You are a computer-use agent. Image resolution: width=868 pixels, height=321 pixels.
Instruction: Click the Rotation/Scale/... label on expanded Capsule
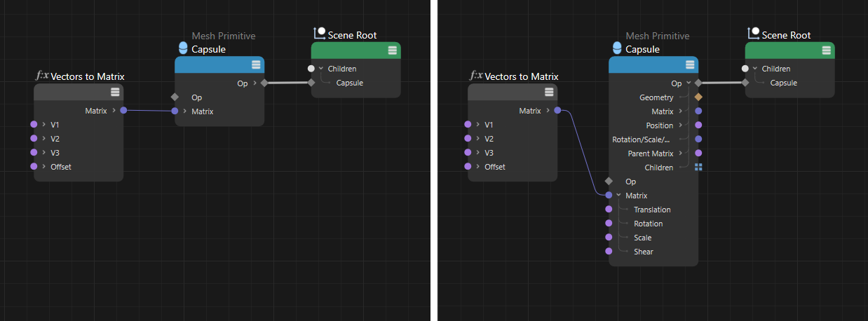point(642,139)
